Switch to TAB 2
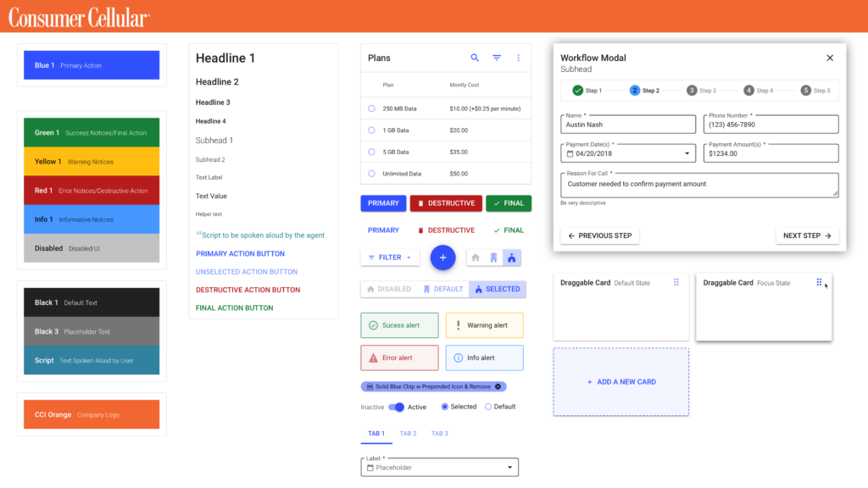 409,434
